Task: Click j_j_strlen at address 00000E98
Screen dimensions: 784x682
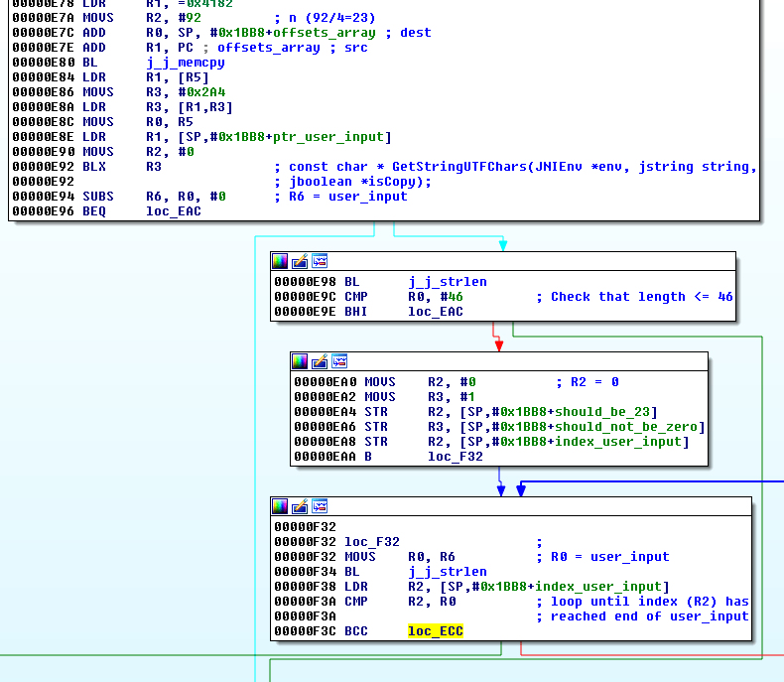Action: coord(448,282)
